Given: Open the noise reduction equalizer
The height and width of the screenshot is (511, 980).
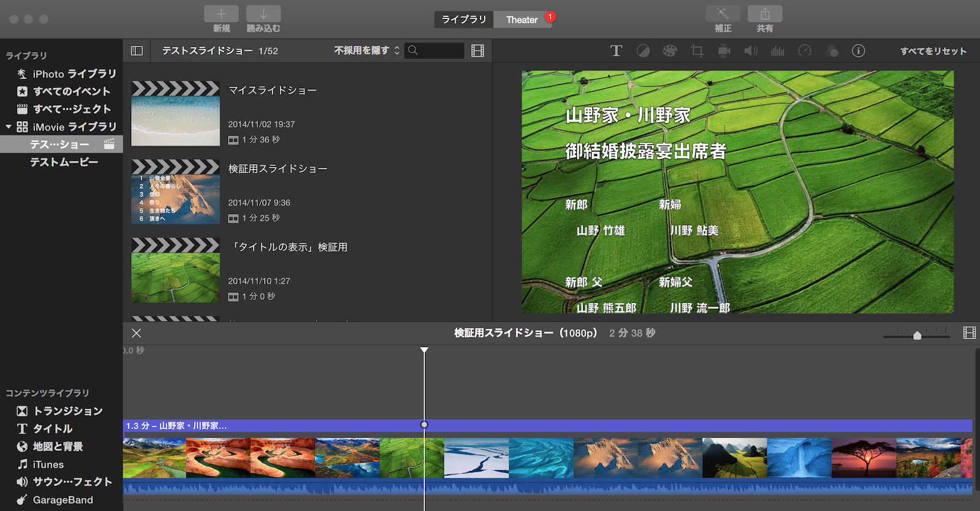Looking at the screenshot, I should [778, 51].
